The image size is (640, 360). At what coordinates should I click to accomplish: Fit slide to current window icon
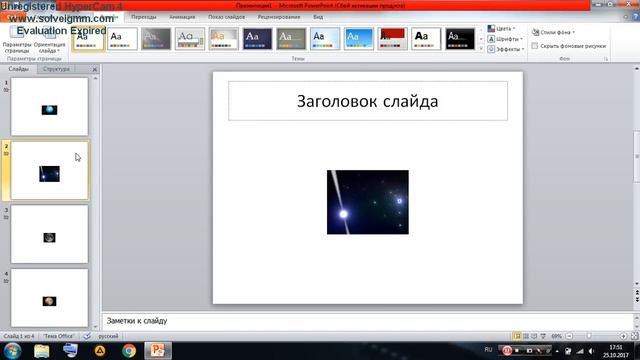coord(634,336)
